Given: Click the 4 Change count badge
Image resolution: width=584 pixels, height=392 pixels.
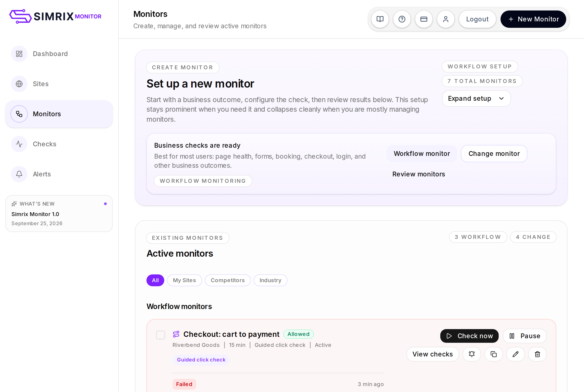Looking at the screenshot, I should [533, 237].
